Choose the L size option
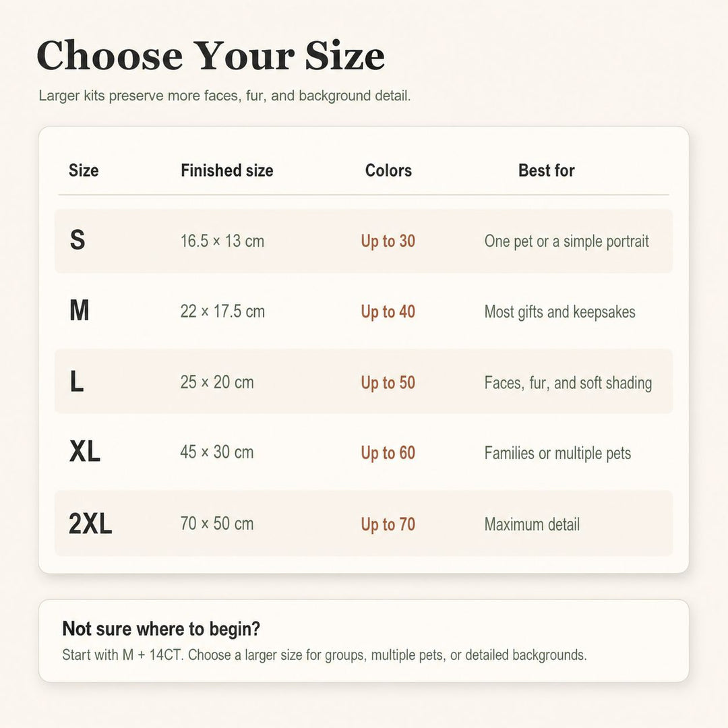 click(77, 382)
